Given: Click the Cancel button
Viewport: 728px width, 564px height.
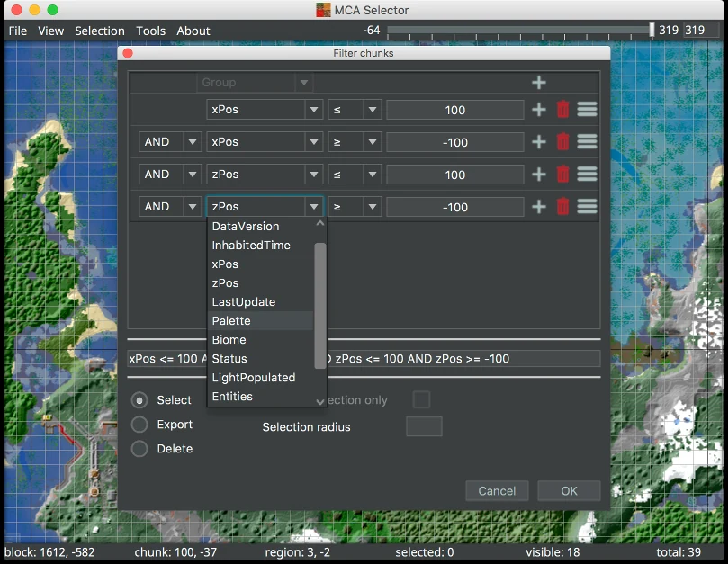Looking at the screenshot, I should click(x=497, y=490).
